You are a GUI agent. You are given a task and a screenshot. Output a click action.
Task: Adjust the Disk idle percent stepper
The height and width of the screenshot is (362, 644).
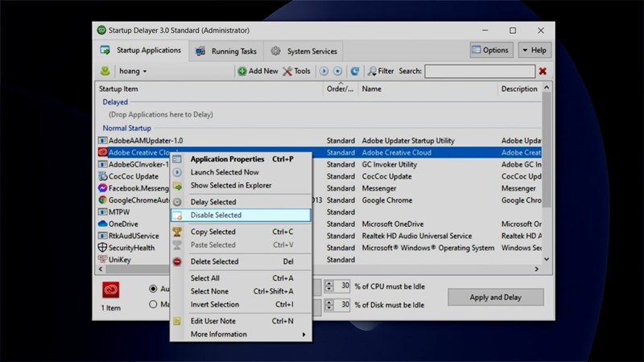pos(329,305)
